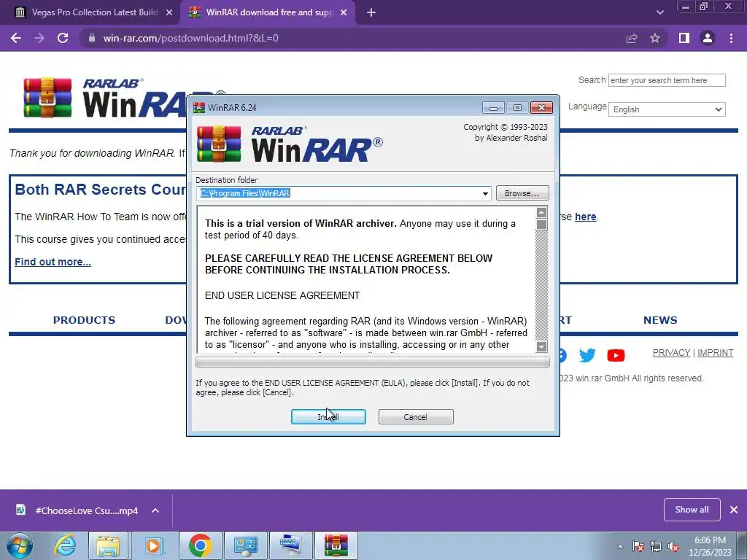
Task: Click Chrome taskbar icon
Action: [200, 545]
